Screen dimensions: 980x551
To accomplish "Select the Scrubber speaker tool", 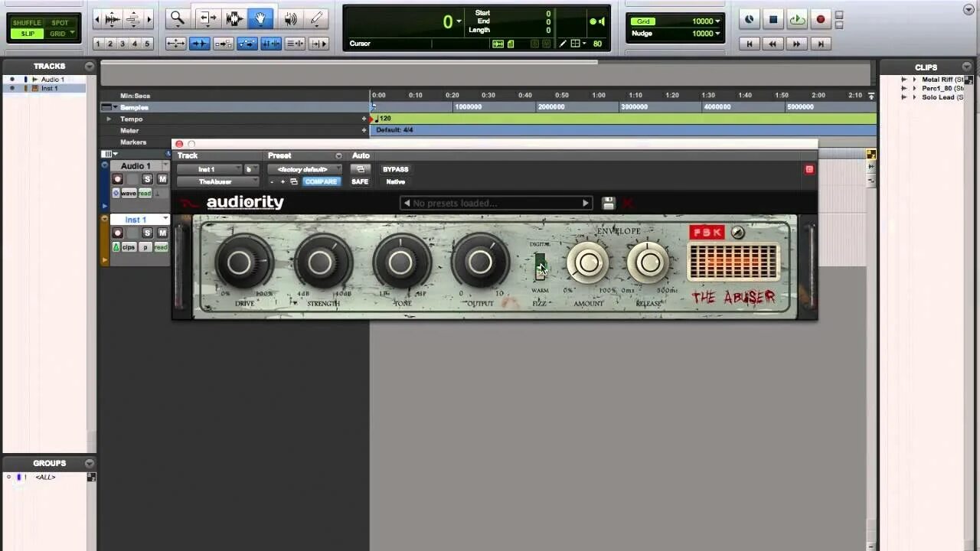I will [290, 18].
